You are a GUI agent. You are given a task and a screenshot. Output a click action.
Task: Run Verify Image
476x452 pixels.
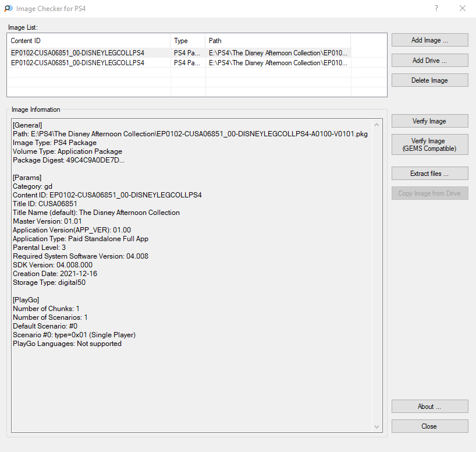click(429, 121)
